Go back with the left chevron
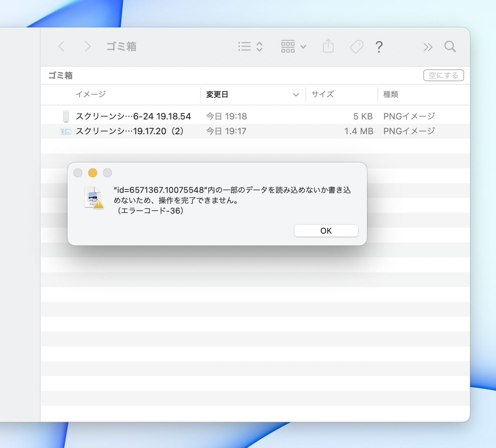Screen dimensions: 496x448 click(x=62, y=46)
